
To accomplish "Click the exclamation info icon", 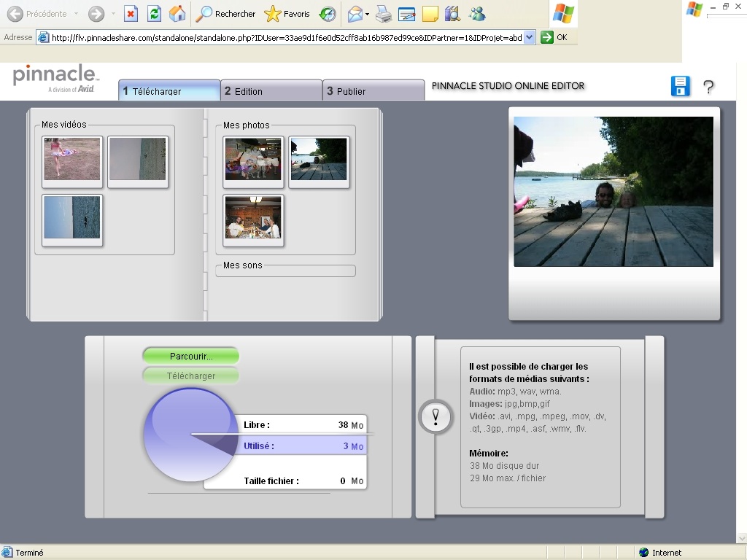I will [436, 417].
